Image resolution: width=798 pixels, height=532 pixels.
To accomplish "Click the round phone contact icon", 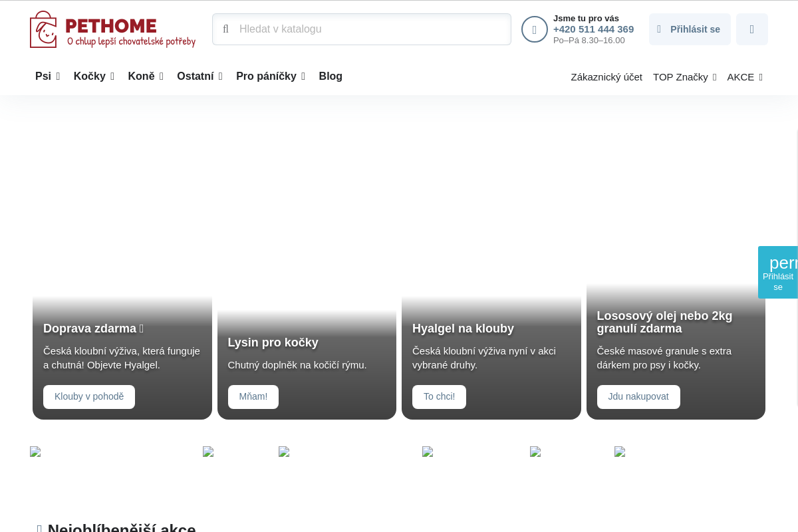I will 535,29.
